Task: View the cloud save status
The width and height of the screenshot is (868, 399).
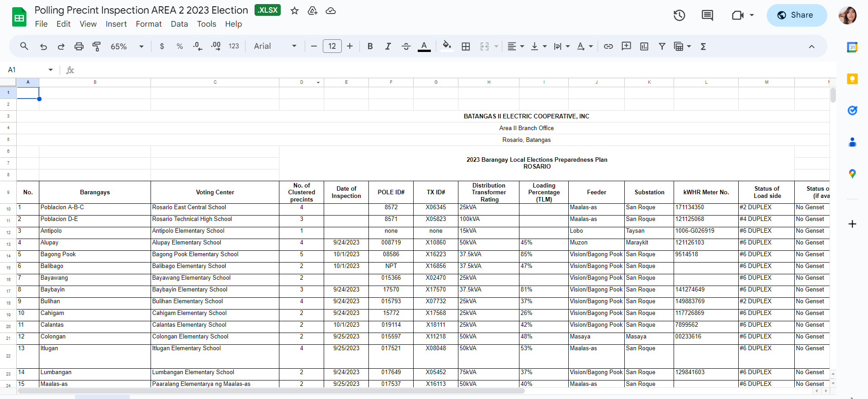Action: click(330, 10)
